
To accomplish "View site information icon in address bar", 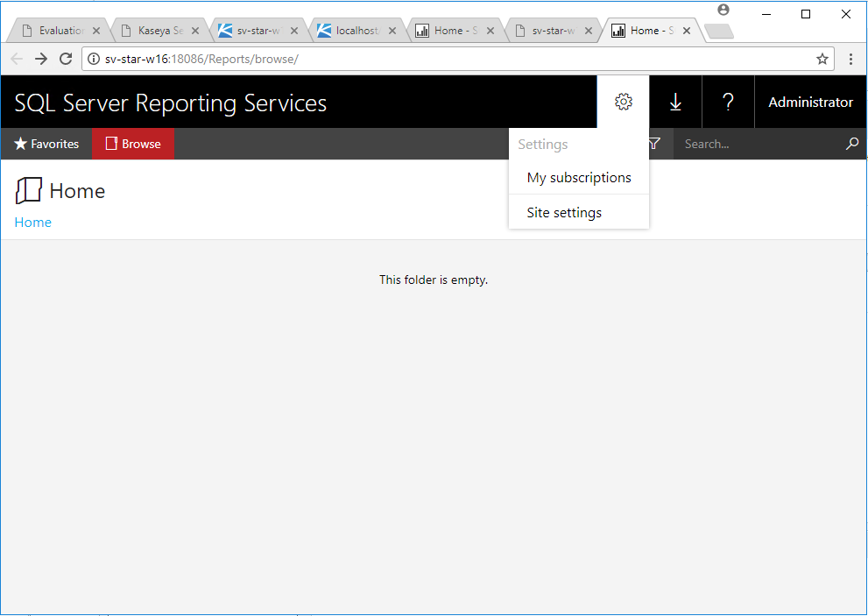I will pyautogui.click(x=94, y=59).
